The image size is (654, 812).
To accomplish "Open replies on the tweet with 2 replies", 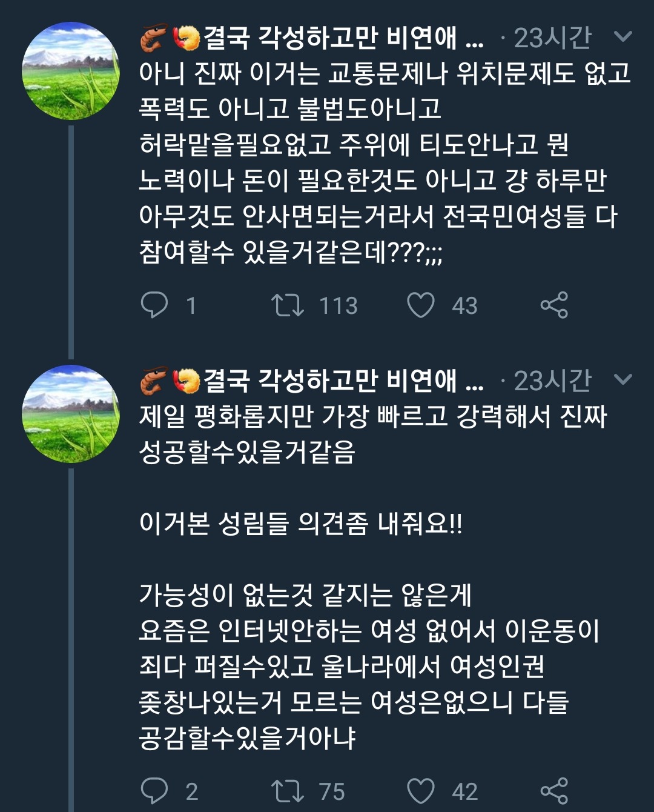I will pyautogui.click(x=154, y=791).
